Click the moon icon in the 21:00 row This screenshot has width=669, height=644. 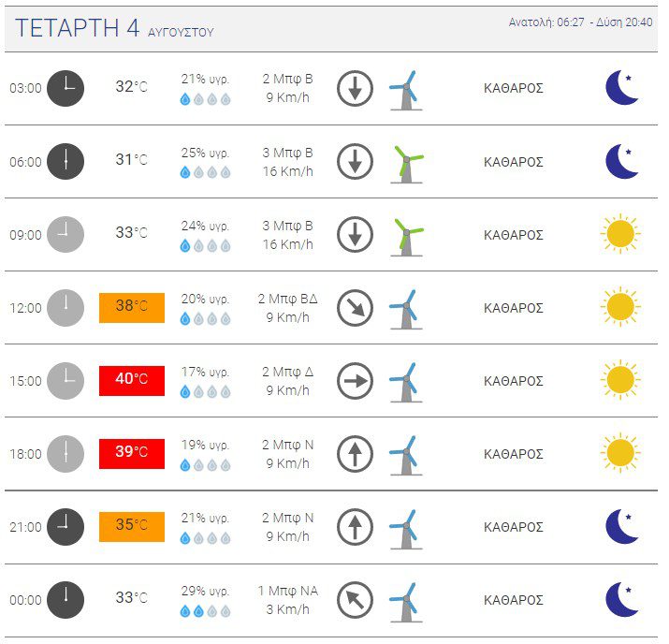click(x=622, y=526)
